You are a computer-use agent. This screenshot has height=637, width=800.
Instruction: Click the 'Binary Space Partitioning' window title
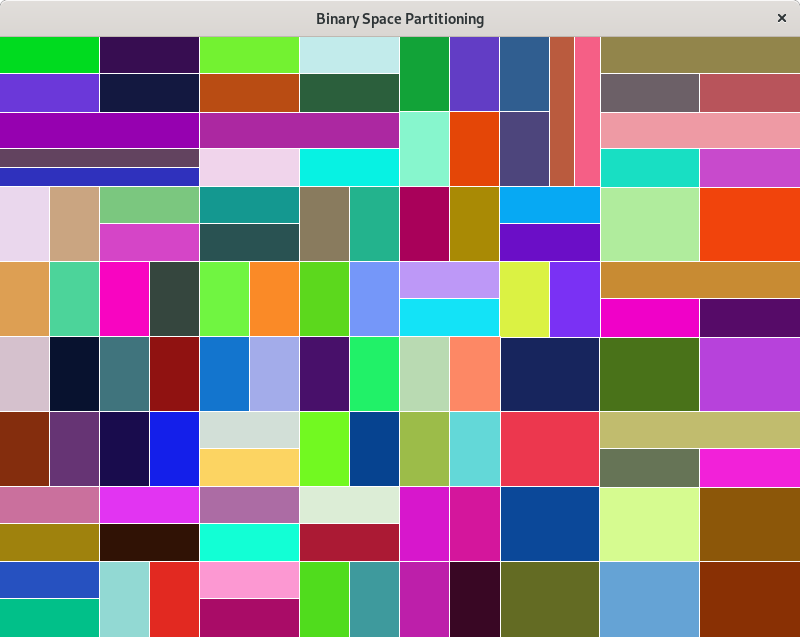(x=400, y=19)
